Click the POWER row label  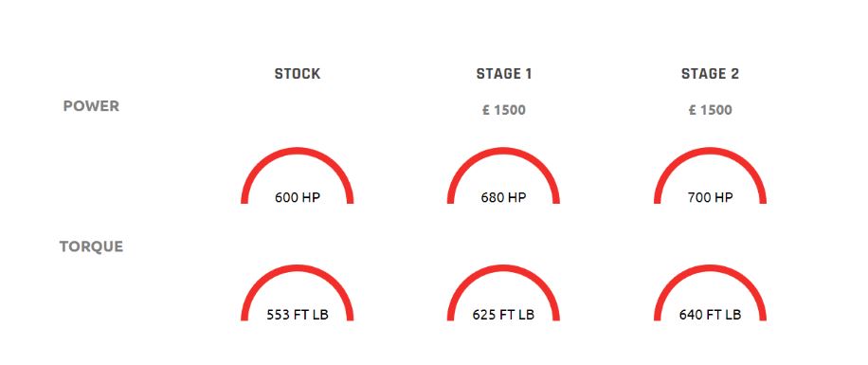coord(91,106)
